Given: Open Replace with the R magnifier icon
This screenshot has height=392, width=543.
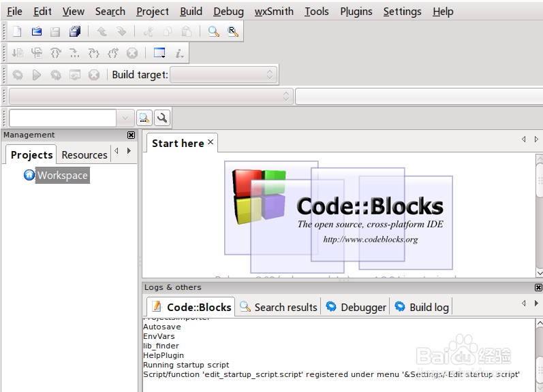Looking at the screenshot, I should (x=233, y=31).
